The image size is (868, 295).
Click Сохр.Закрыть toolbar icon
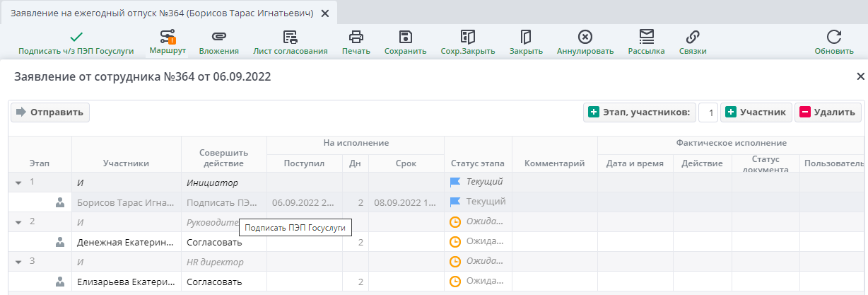pyautogui.click(x=467, y=37)
